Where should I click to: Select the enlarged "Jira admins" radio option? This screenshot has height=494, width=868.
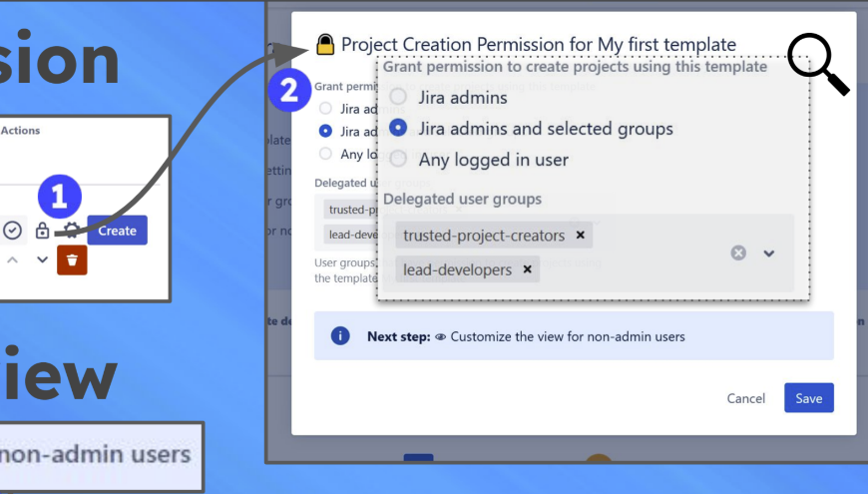click(397, 97)
